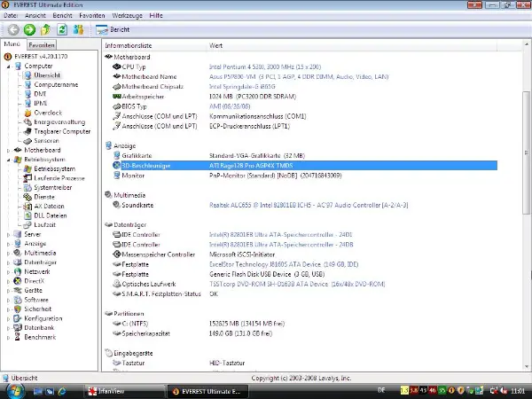Select the Sensoren item in the tree
Screen dimensions: 532x399
[x=47, y=140]
